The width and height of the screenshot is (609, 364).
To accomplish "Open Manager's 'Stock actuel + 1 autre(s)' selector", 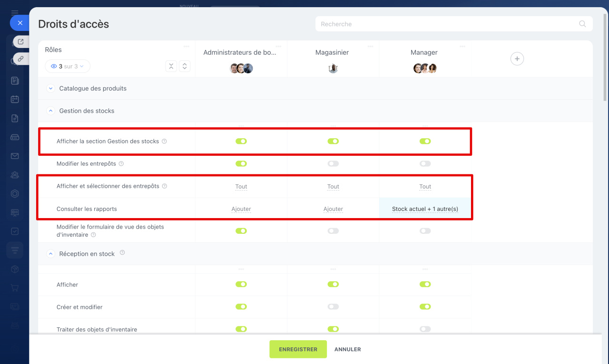I will point(425,209).
